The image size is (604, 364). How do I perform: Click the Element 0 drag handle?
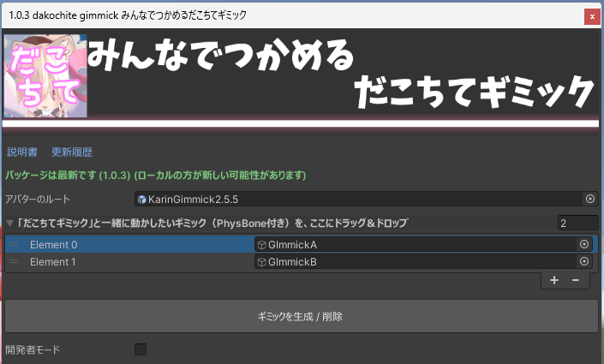14,245
